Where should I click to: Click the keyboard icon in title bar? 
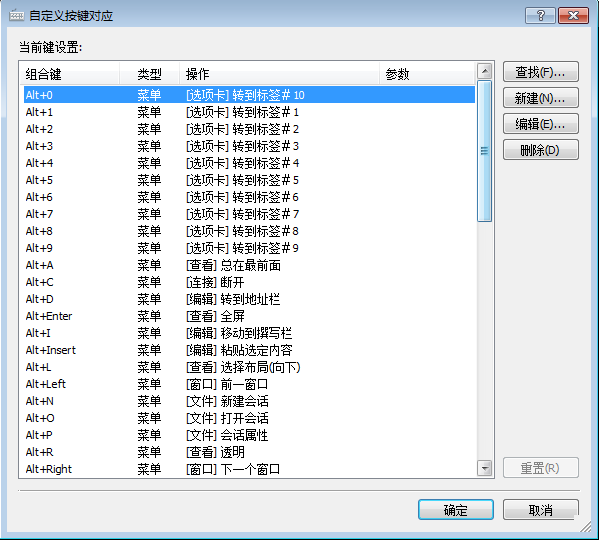pyautogui.click(x=16, y=15)
